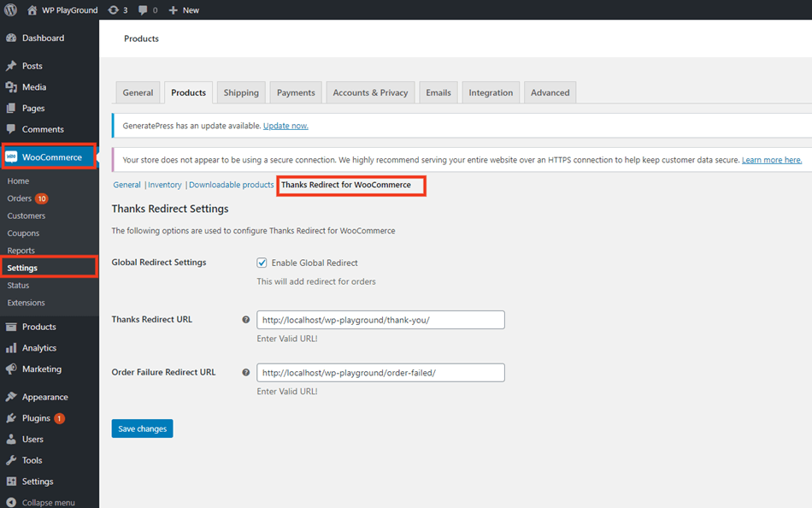The width and height of the screenshot is (812, 508).
Task: Click the Products archive box icon in sidebar
Action: pyautogui.click(x=11, y=327)
